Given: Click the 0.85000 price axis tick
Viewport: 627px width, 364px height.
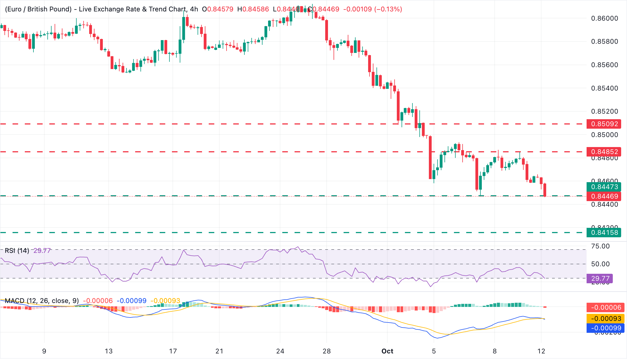Looking at the screenshot, I should (x=604, y=135).
